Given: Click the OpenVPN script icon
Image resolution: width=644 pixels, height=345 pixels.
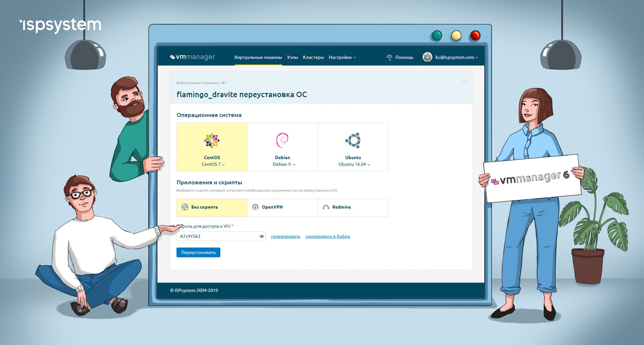Looking at the screenshot, I should pos(255,207).
